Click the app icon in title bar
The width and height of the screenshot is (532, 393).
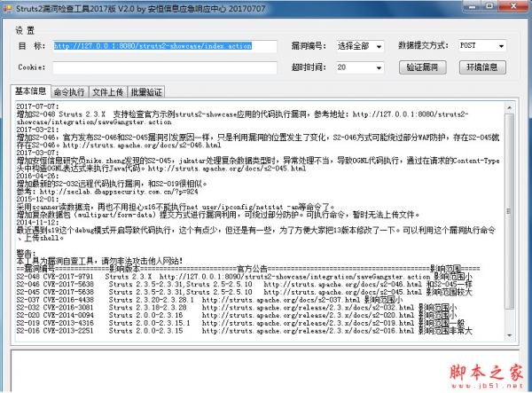click(7, 9)
